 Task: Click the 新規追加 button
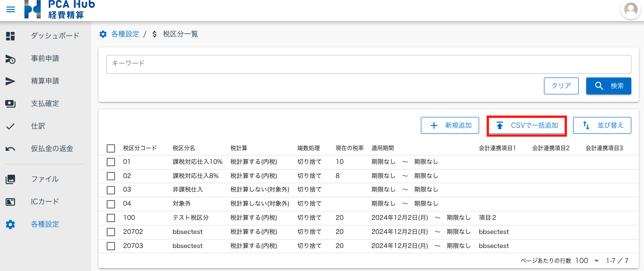(x=450, y=125)
